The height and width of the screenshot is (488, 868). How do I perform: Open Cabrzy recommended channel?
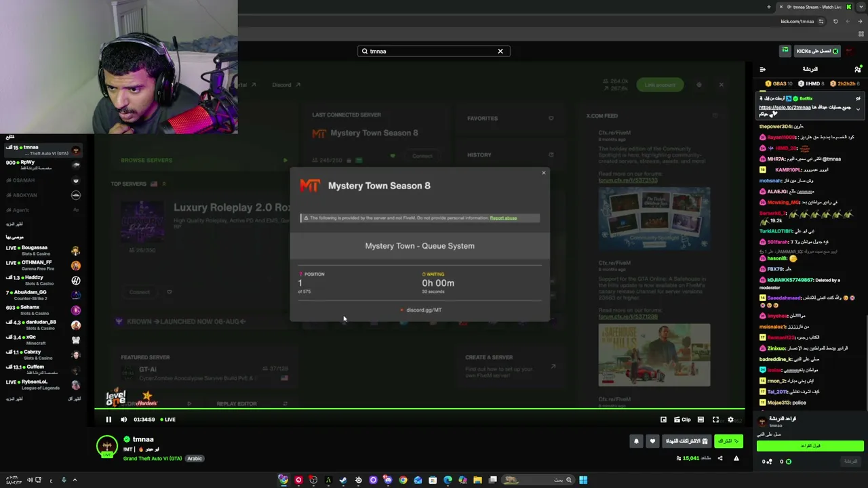pos(42,355)
